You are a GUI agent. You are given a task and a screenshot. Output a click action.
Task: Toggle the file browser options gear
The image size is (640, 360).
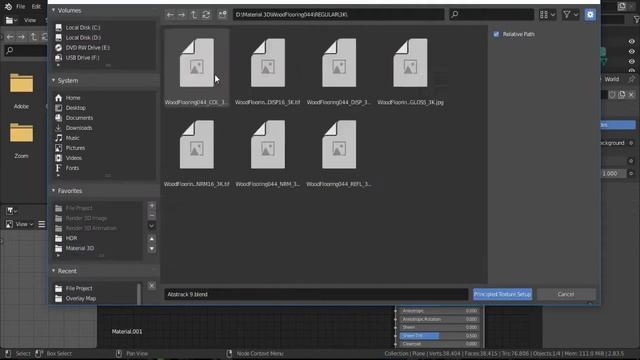(x=590, y=15)
